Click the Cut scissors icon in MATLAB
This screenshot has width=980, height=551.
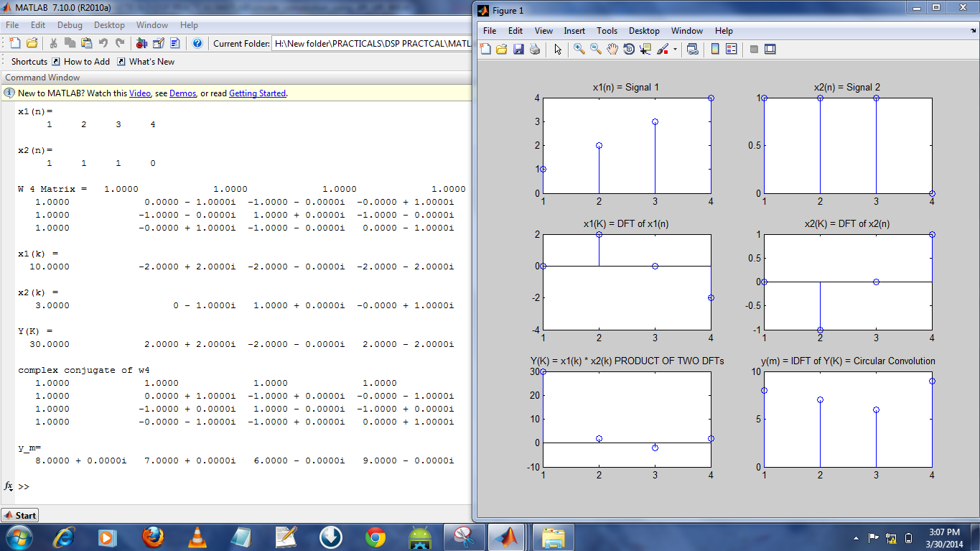(x=54, y=43)
